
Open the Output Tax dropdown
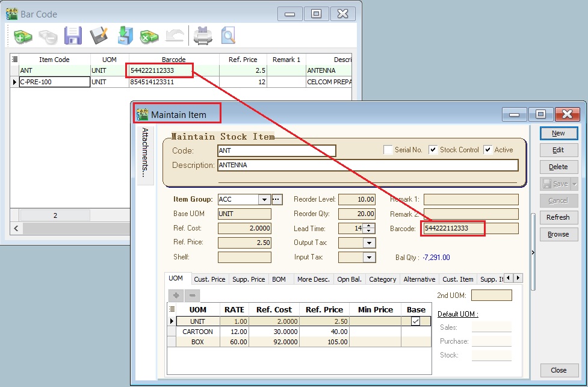pos(370,243)
